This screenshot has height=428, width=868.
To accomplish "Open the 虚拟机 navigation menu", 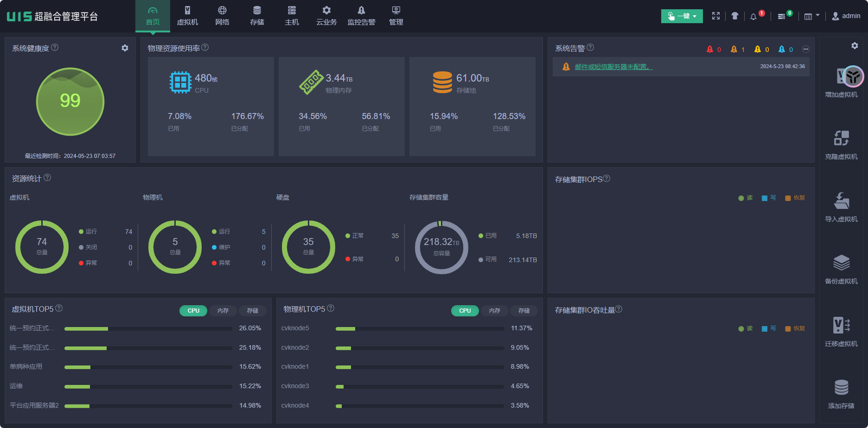I will (187, 16).
